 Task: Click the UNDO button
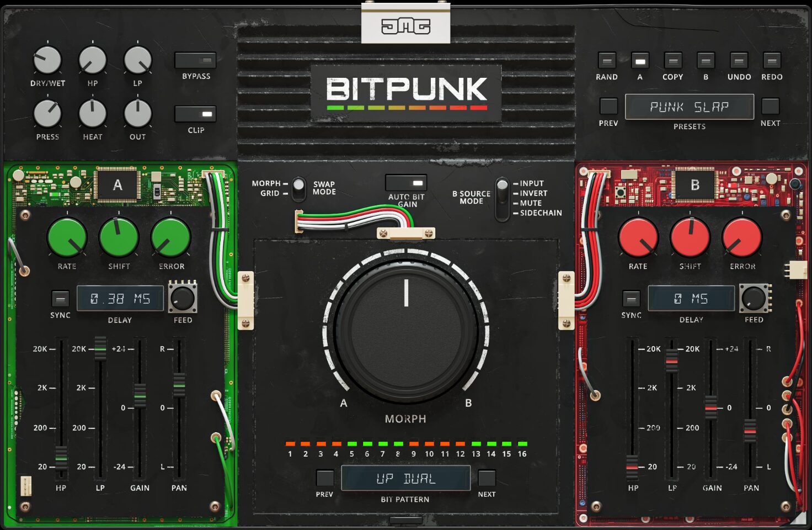(x=739, y=60)
